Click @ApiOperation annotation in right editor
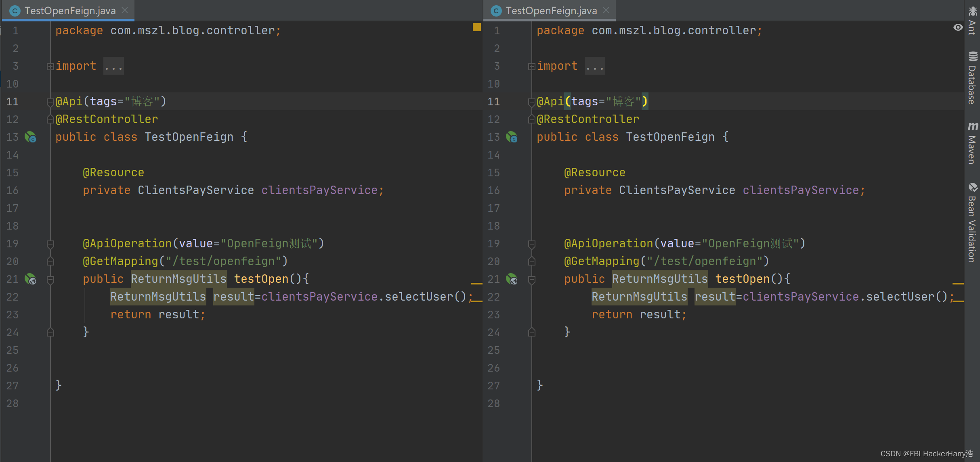Viewport: 980px width, 462px height. click(609, 244)
